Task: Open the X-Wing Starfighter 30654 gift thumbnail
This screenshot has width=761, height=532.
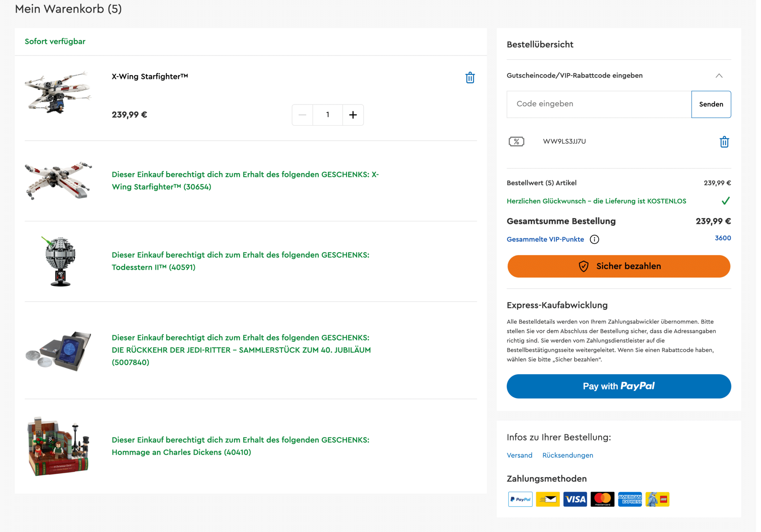Action: pos(58,180)
